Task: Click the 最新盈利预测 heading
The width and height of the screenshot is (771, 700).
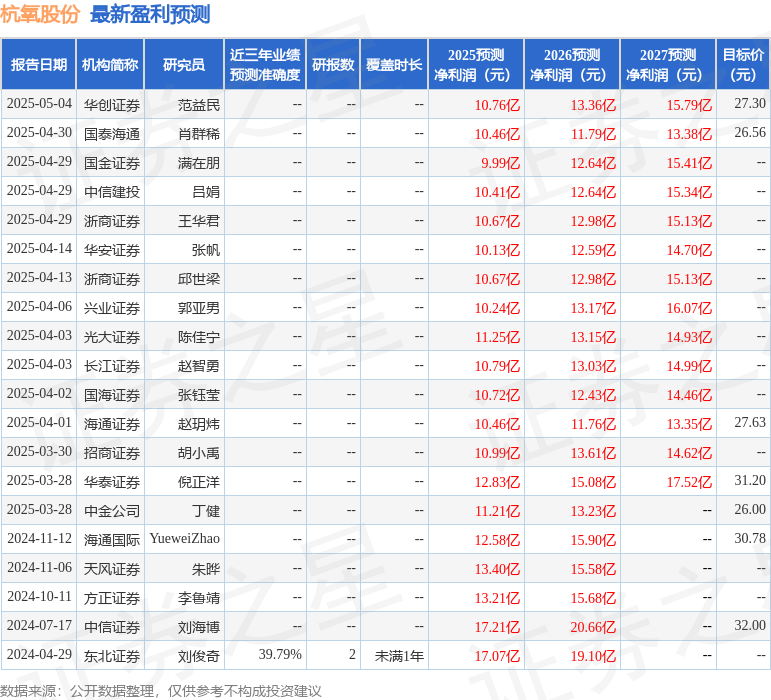Action: (x=150, y=14)
